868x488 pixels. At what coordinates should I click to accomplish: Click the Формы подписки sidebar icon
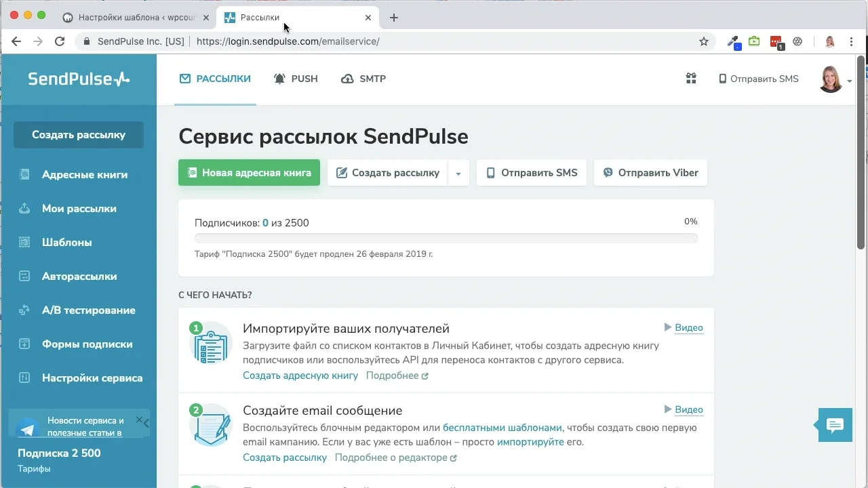(24, 344)
